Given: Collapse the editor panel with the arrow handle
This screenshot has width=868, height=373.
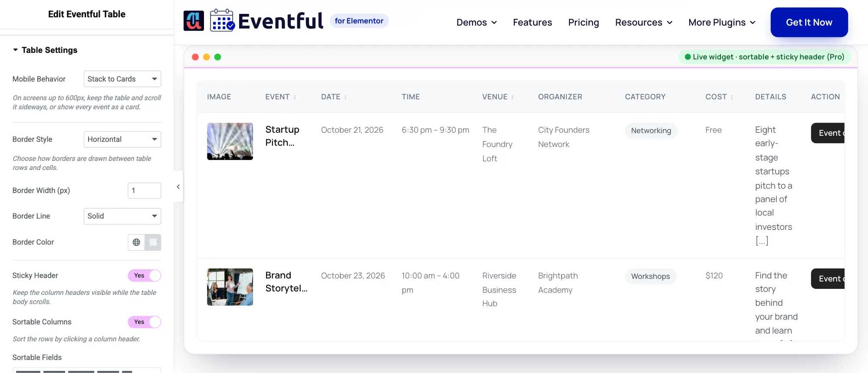Looking at the screenshot, I should [x=178, y=186].
